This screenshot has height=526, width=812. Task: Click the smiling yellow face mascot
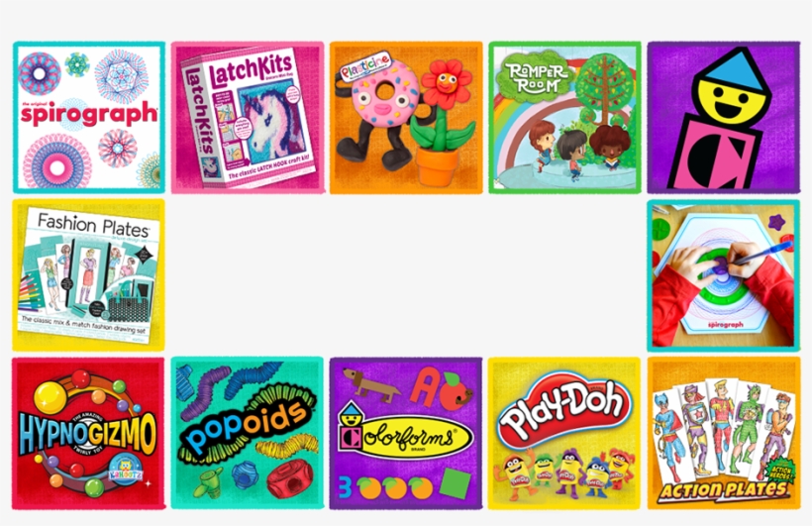pos(729,98)
